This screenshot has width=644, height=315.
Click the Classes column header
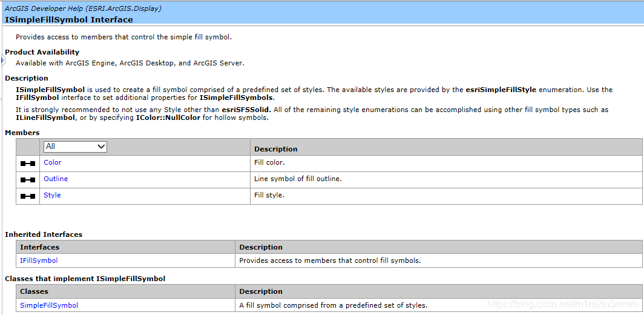point(126,291)
